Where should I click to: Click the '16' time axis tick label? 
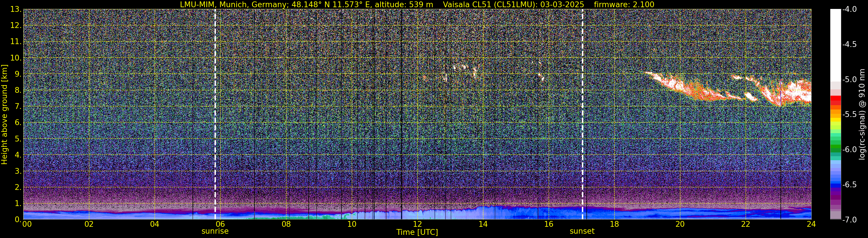click(x=548, y=224)
